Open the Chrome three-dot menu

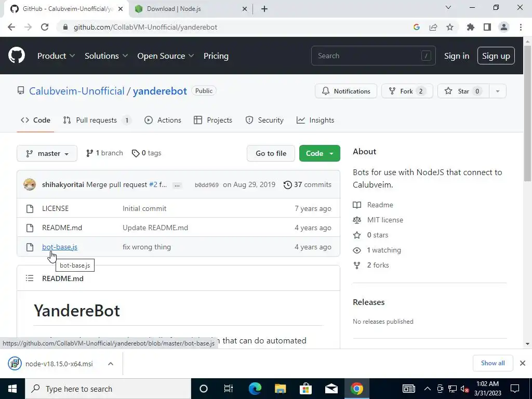(521, 27)
